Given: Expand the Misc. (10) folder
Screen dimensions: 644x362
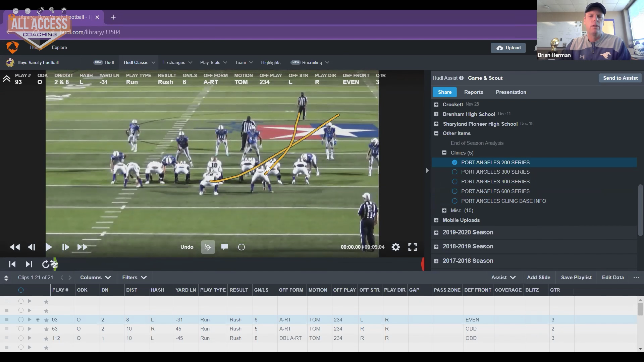Looking at the screenshot, I should [444, 210].
